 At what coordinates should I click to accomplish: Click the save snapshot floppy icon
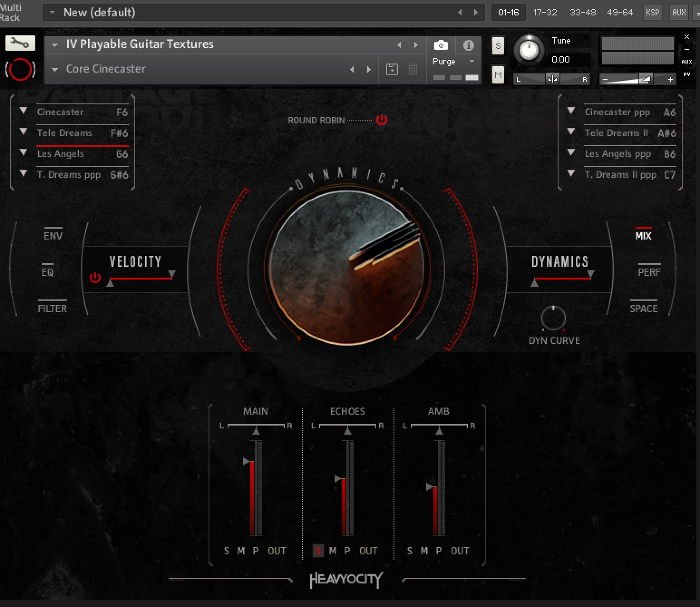click(392, 69)
